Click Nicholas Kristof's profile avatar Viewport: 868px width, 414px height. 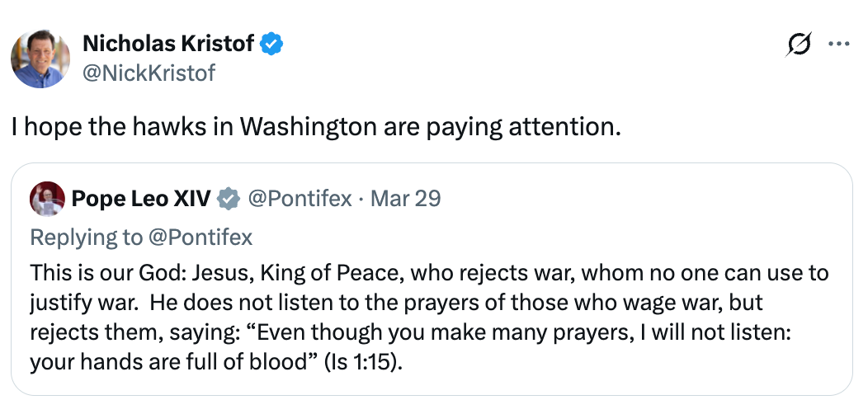point(40,59)
